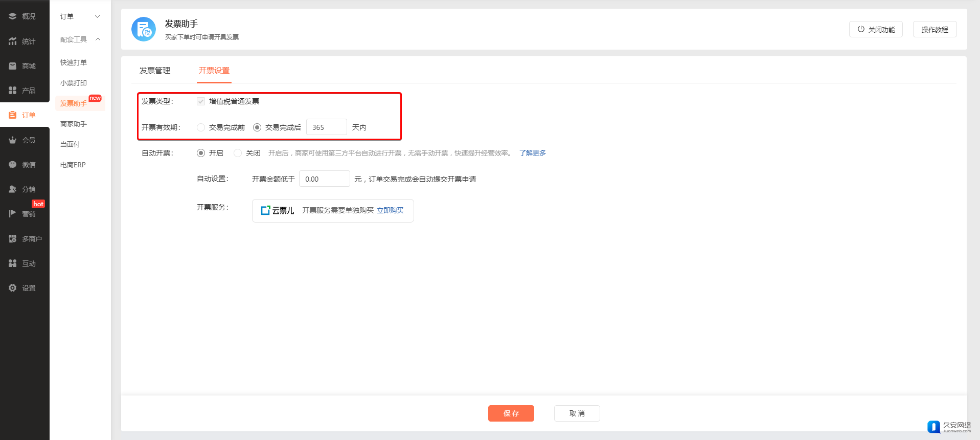Toggle the 增值税普通发票 checkbox
The height and width of the screenshot is (440, 980).
201,101
